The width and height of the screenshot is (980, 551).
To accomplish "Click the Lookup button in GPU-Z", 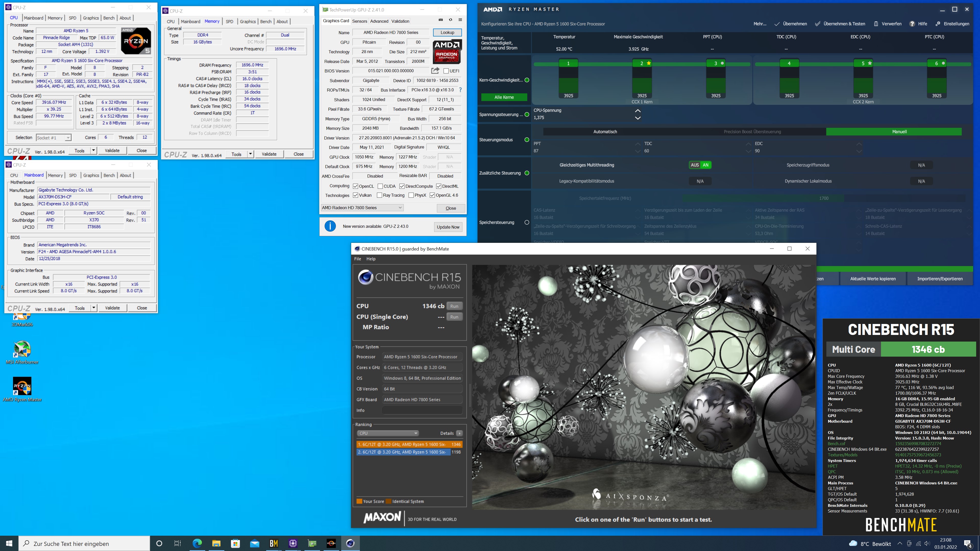I will pos(447,32).
